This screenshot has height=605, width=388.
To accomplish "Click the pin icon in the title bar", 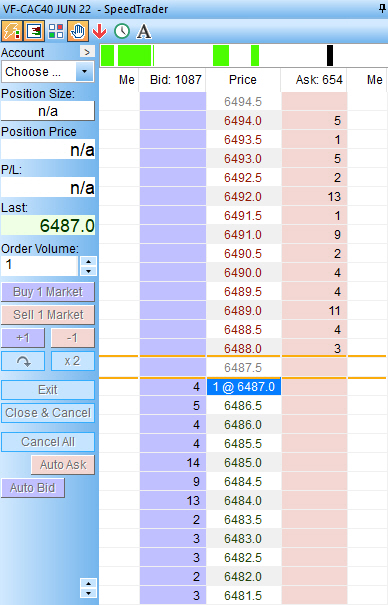I will (382, 8).
